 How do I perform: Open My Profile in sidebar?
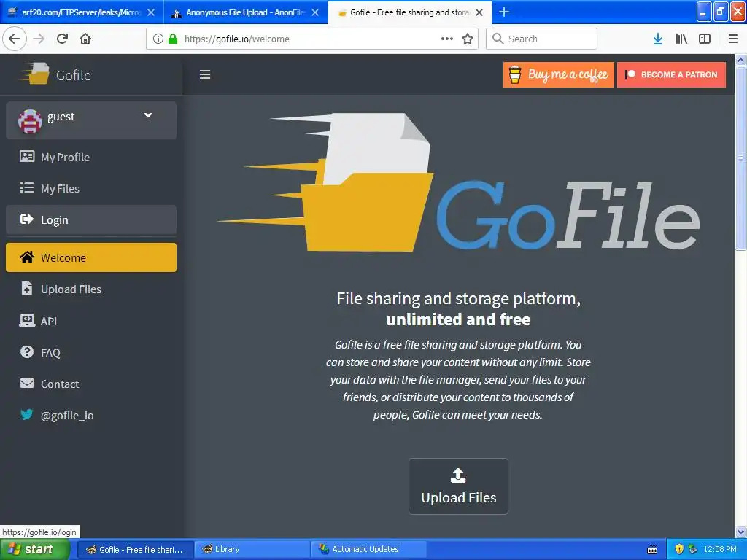pyautogui.click(x=91, y=157)
